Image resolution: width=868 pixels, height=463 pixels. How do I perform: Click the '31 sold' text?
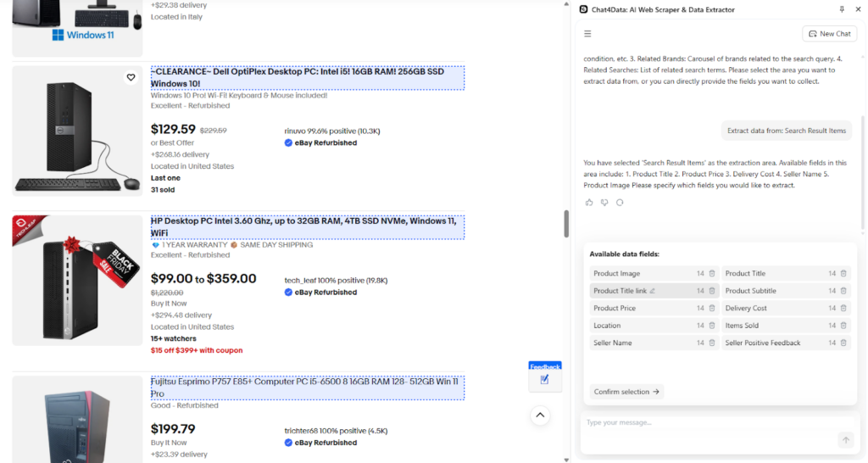pyautogui.click(x=163, y=189)
